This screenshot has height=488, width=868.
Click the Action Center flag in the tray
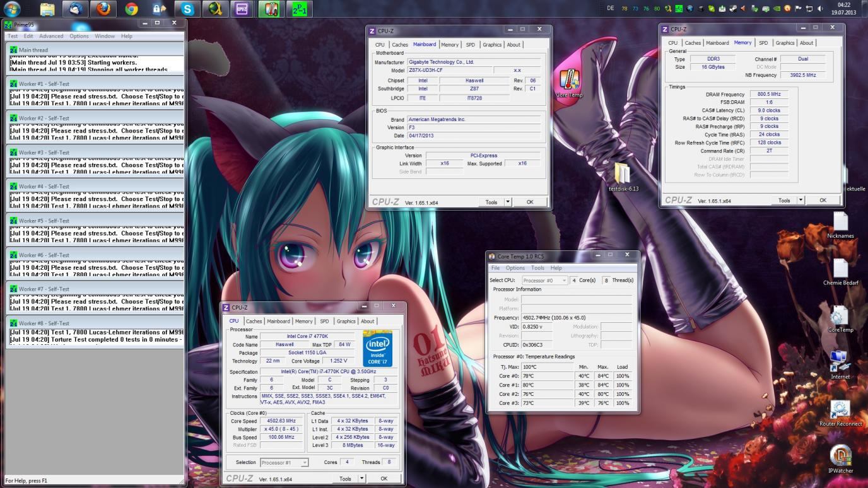tap(798, 9)
